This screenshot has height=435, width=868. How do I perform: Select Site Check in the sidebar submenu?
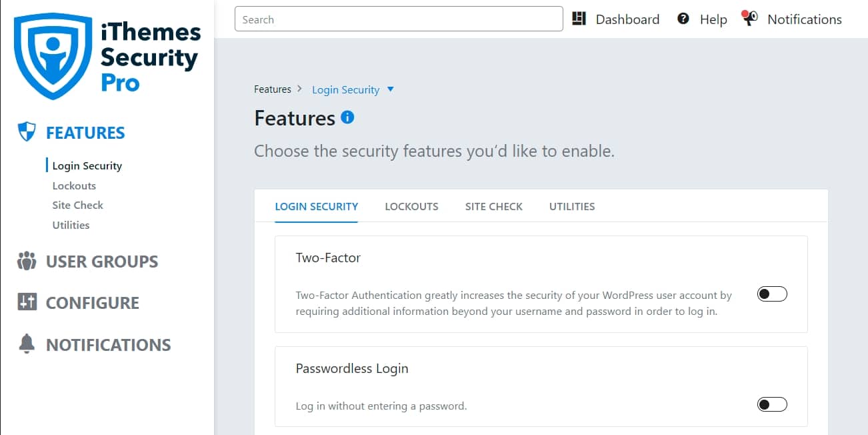coord(78,205)
